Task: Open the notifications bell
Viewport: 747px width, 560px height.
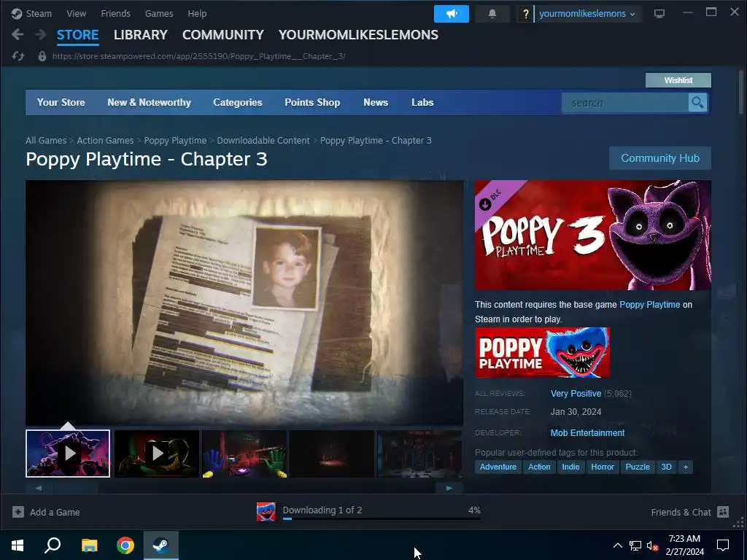Action: [492, 14]
